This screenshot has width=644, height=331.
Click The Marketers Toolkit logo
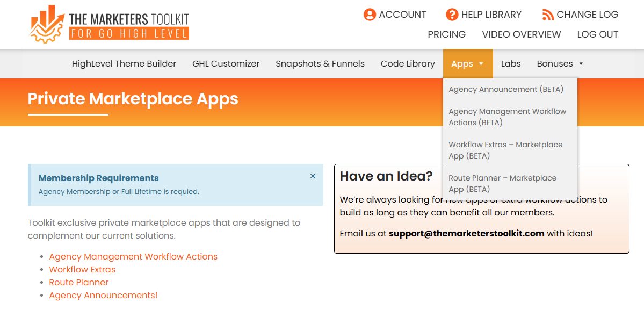pos(110,24)
